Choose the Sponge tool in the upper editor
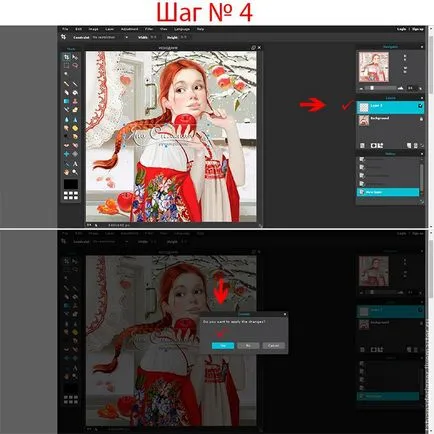Viewport: 434px width, 434px height. 75,128
